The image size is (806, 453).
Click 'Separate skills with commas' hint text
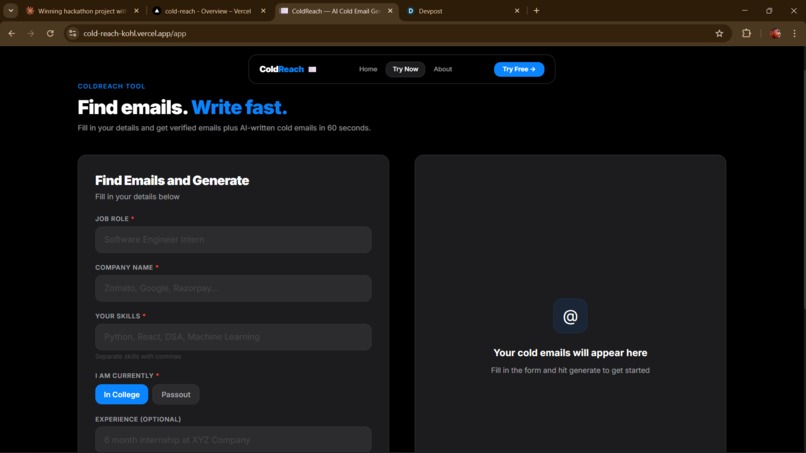pos(138,356)
